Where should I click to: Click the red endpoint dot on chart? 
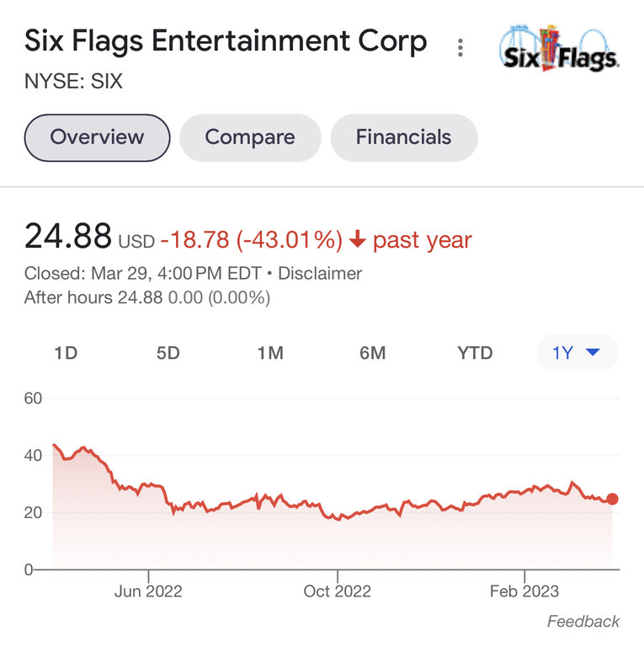612,499
